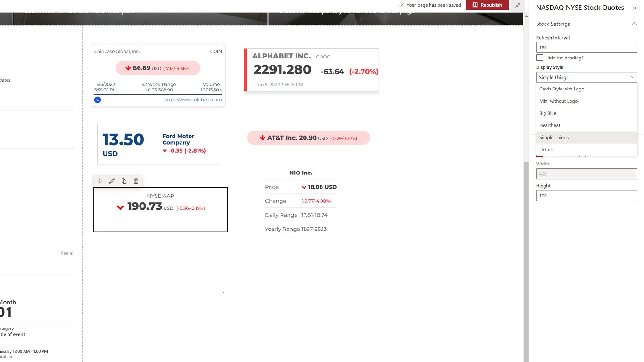This screenshot has width=644, height=362.
Task: Click the disabled Width field
Action: [x=586, y=174]
